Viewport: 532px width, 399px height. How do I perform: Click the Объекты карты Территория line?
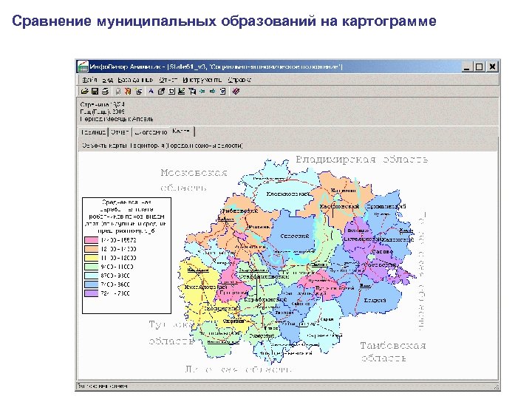pyautogui.click(x=162, y=146)
